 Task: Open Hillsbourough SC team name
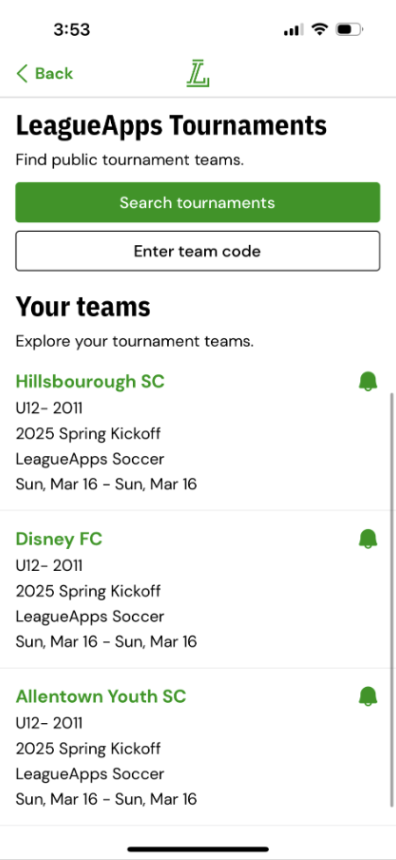pyautogui.click(x=90, y=381)
